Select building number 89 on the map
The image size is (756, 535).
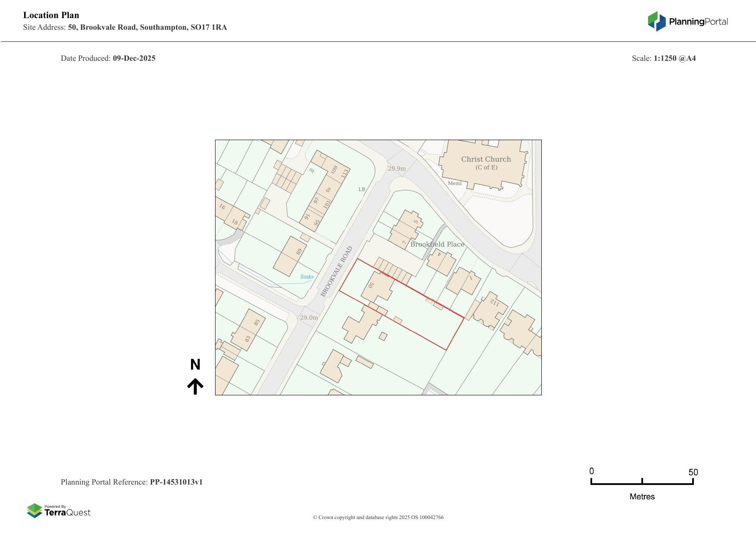[299, 251]
